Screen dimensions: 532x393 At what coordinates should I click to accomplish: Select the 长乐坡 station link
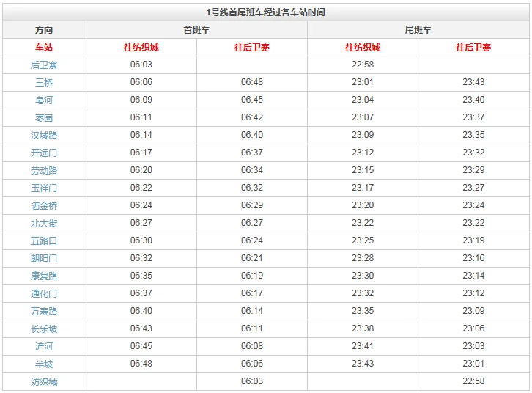coord(44,328)
